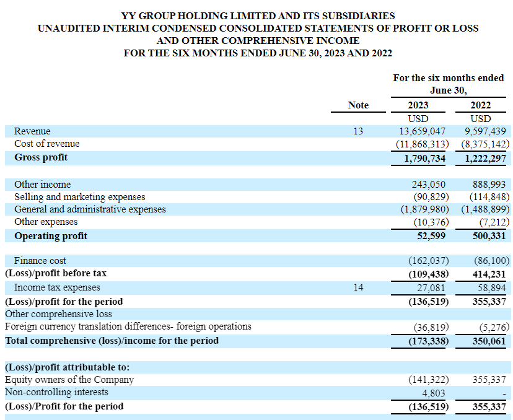Click 'For the six months ended' header

click(449, 78)
